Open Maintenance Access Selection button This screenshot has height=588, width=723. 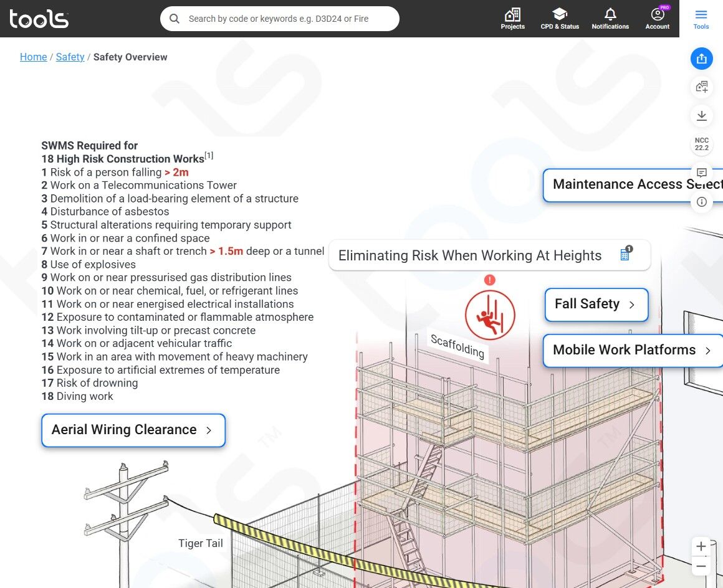click(633, 185)
